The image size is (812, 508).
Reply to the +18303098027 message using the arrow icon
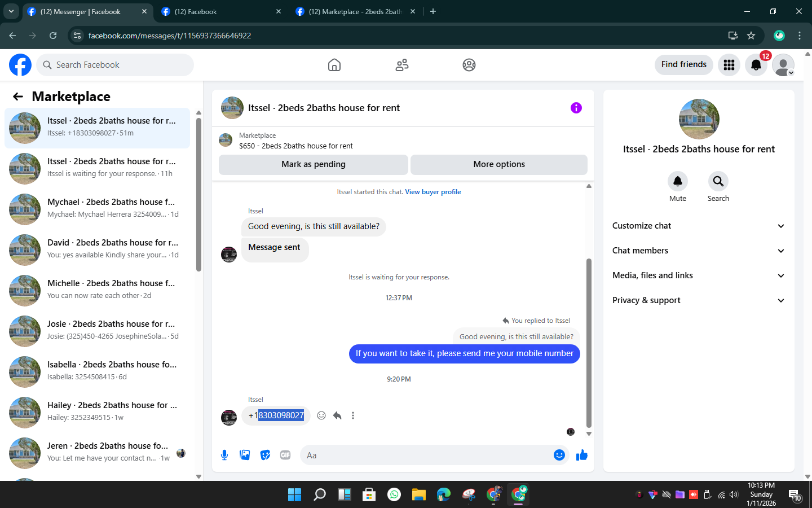337,415
